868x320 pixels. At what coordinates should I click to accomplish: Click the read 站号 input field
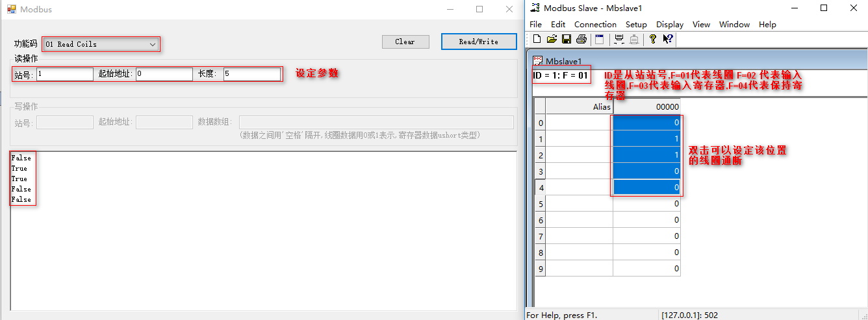(65, 74)
